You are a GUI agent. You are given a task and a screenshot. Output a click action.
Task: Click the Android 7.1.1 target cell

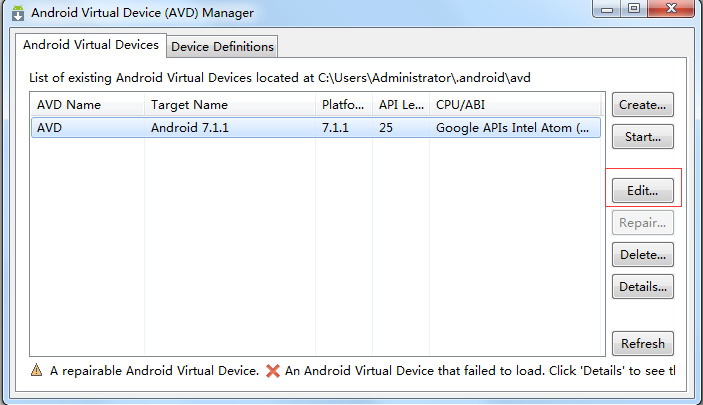click(x=190, y=128)
